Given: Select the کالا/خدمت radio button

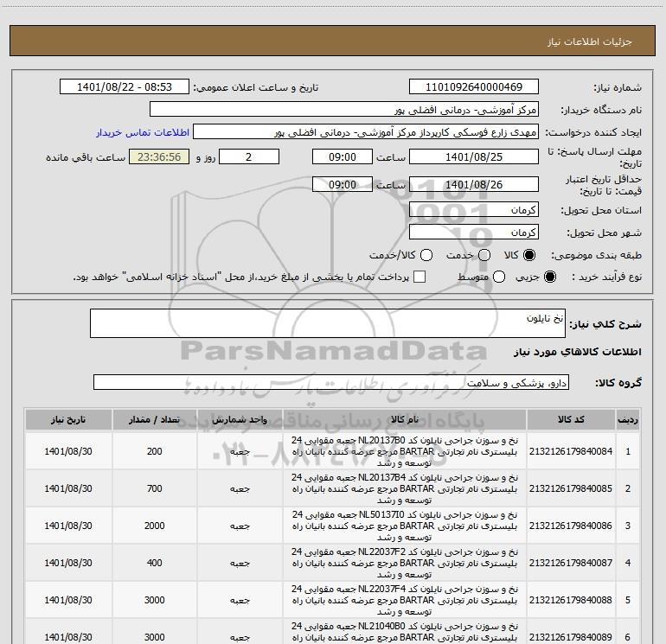Looking at the screenshot, I should click(426, 255).
